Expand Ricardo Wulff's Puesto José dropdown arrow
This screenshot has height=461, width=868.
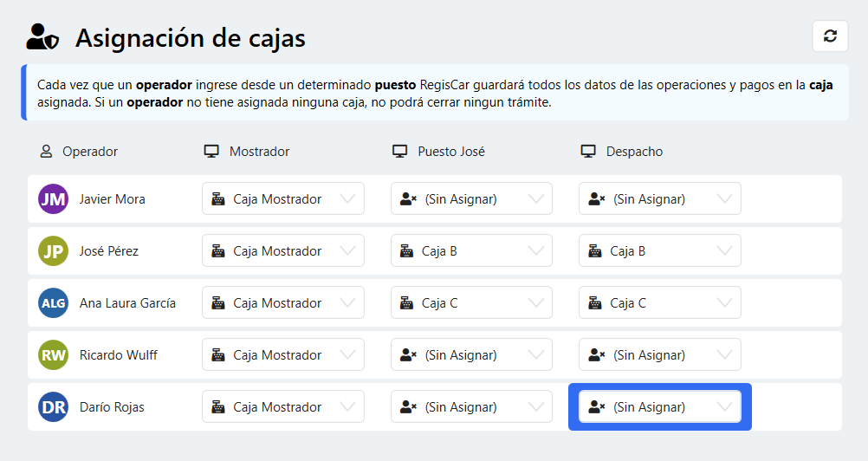[x=536, y=354]
